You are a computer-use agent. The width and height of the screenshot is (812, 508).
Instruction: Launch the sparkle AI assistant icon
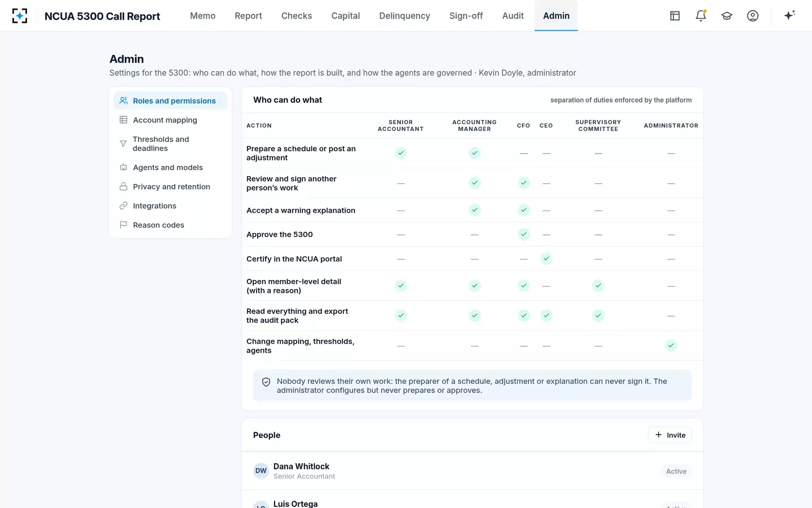point(789,15)
